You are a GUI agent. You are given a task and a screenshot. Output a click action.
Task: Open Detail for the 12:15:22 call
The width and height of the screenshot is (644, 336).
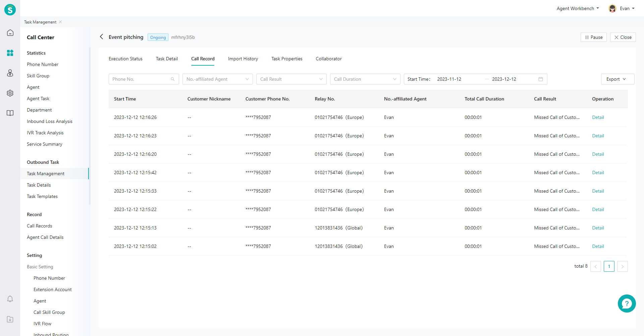[x=598, y=209]
